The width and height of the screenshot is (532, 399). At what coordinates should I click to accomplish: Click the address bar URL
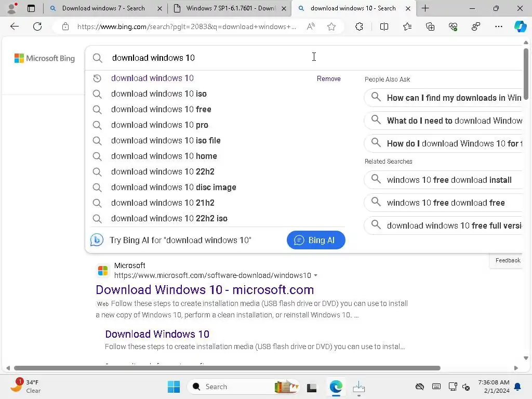tap(187, 26)
